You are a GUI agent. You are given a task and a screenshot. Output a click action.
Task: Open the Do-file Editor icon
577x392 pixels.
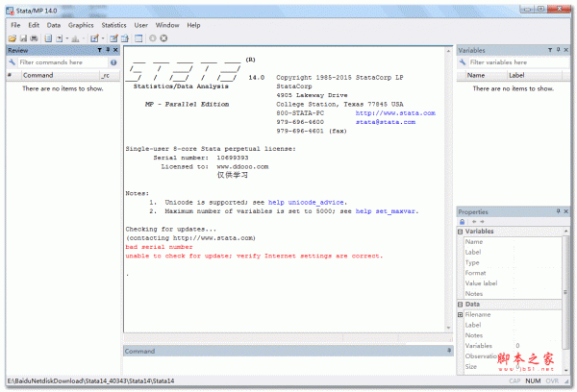pyautogui.click(x=95, y=38)
